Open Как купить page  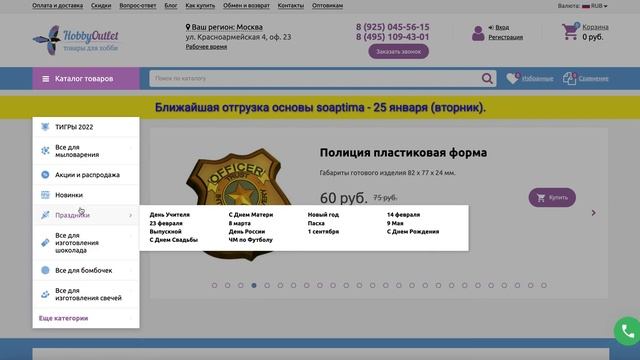point(200,6)
